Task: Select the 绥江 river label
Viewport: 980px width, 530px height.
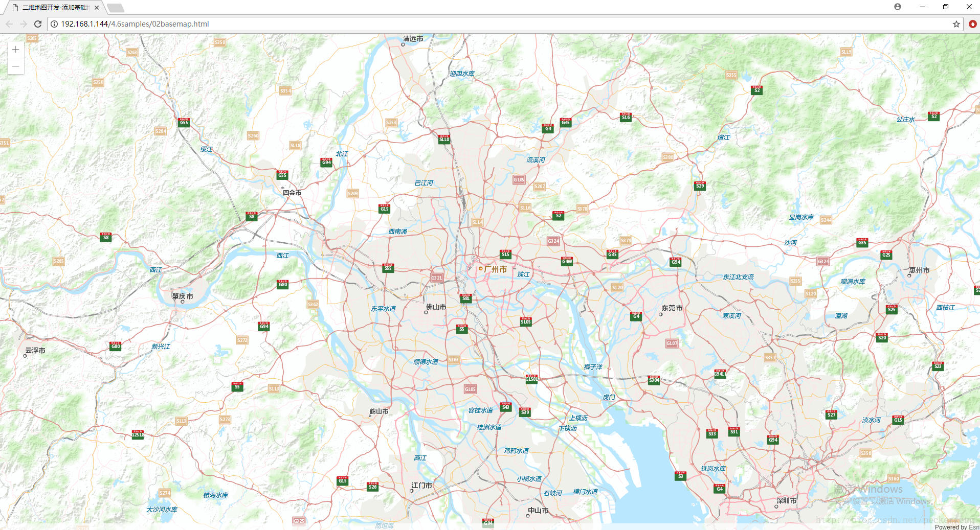Action: (206, 149)
